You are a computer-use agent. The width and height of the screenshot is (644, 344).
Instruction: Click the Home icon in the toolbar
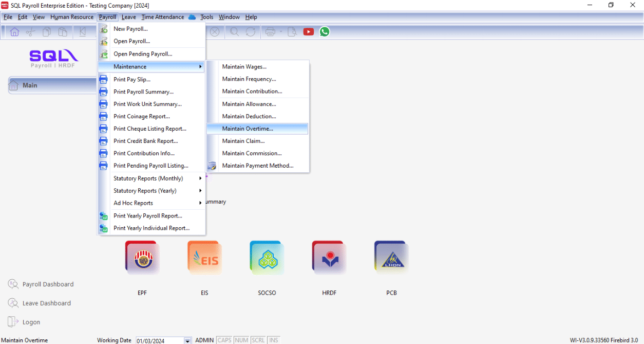click(14, 32)
